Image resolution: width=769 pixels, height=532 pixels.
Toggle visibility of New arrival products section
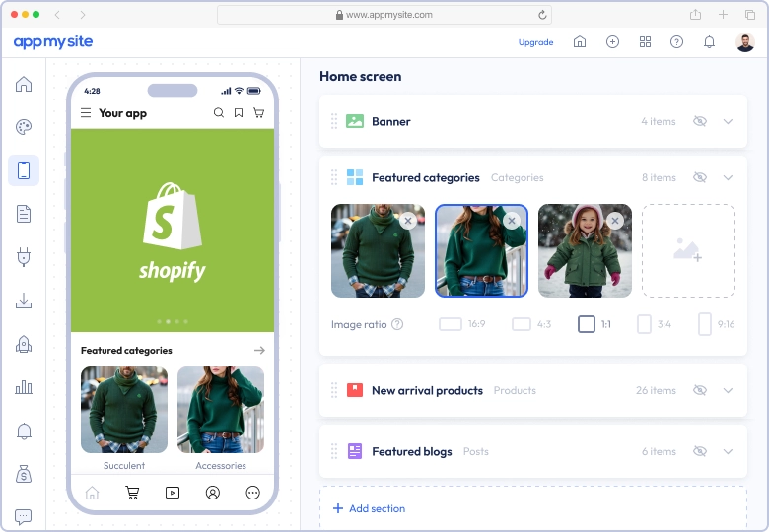pyautogui.click(x=700, y=390)
